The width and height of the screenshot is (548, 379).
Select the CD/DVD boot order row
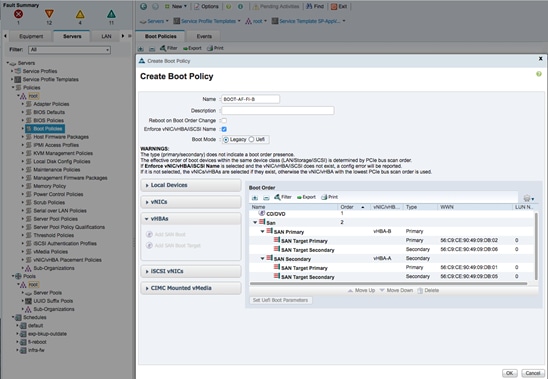[x=392, y=213]
